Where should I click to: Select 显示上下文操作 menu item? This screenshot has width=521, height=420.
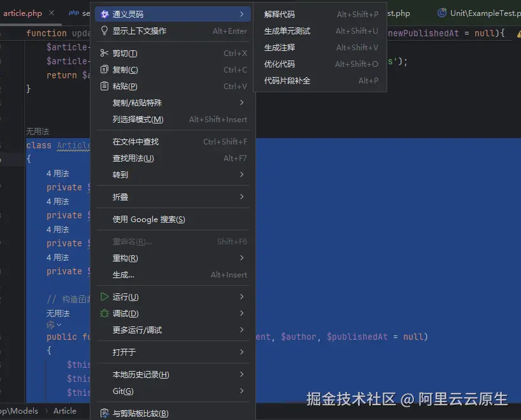(173, 31)
